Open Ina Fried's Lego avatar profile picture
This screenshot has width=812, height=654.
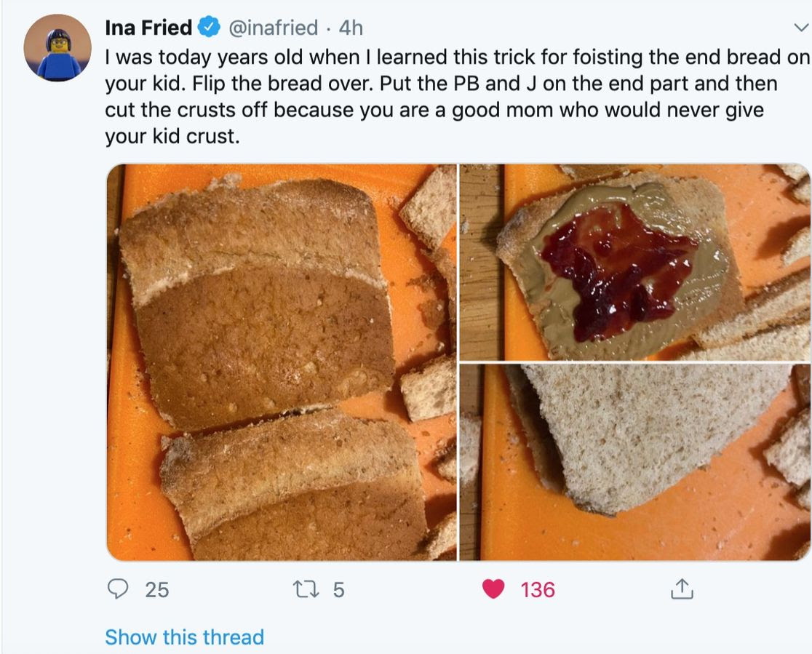pyautogui.click(x=57, y=48)
